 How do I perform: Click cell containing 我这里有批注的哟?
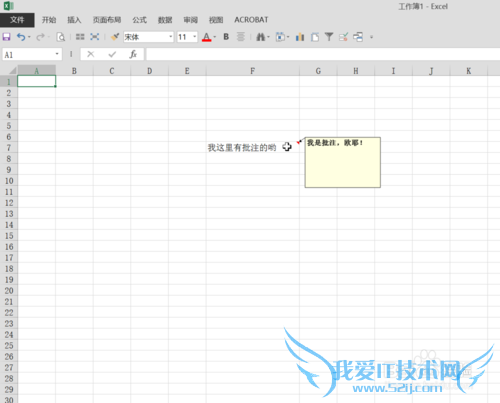(x=253, y=148)
